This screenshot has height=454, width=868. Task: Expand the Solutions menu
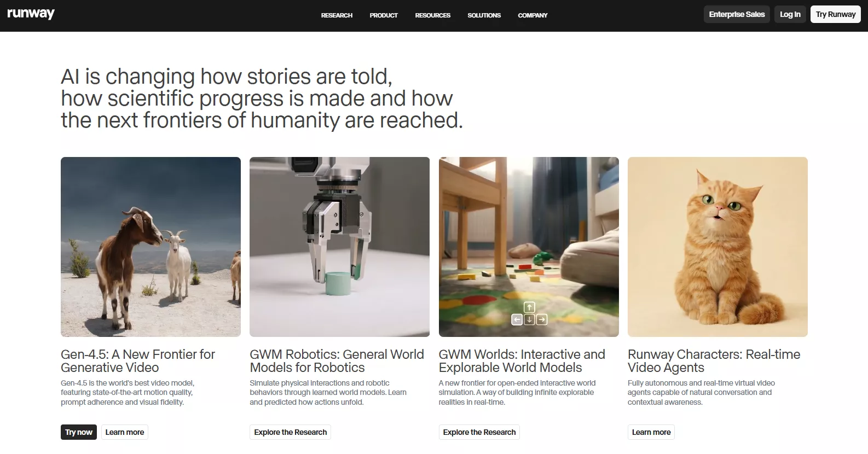point(484,15)
